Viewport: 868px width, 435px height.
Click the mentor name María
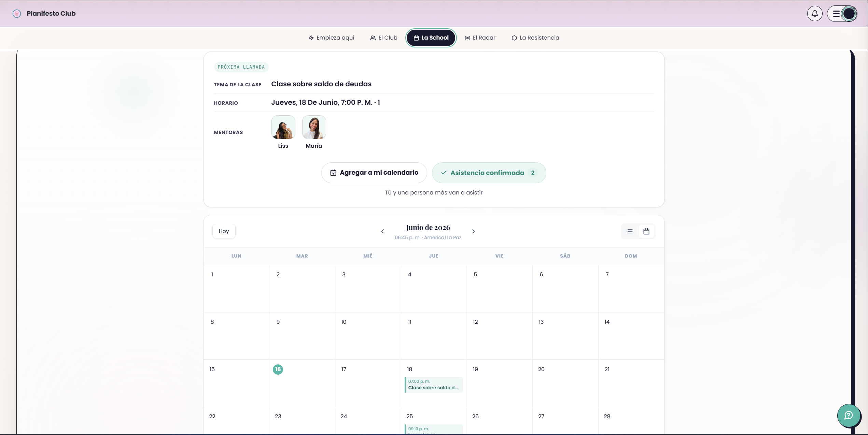[x=314, y=146]
